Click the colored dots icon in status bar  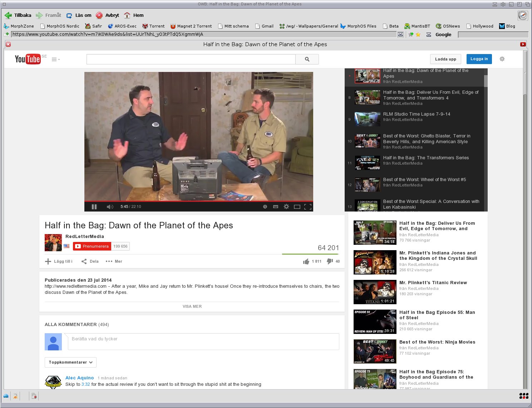click(524, 396)
